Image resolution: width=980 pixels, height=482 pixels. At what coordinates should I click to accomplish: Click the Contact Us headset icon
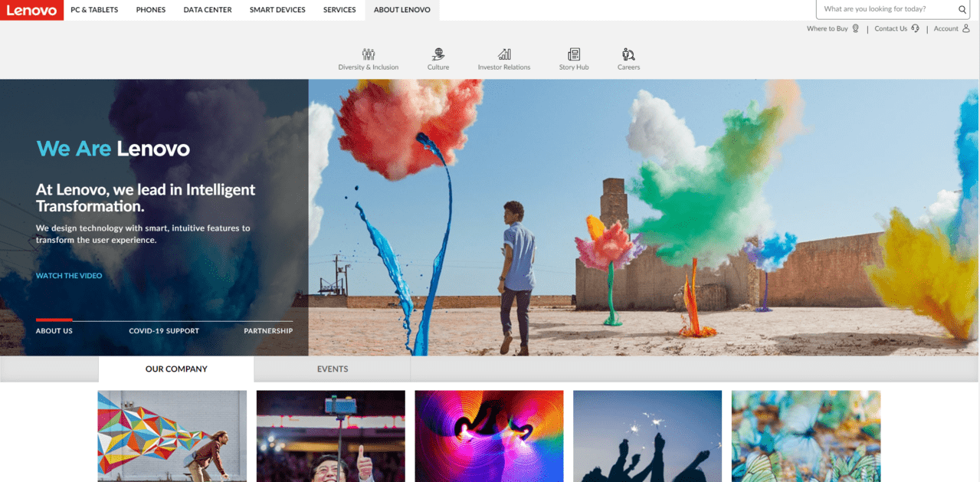click(916, 28)
